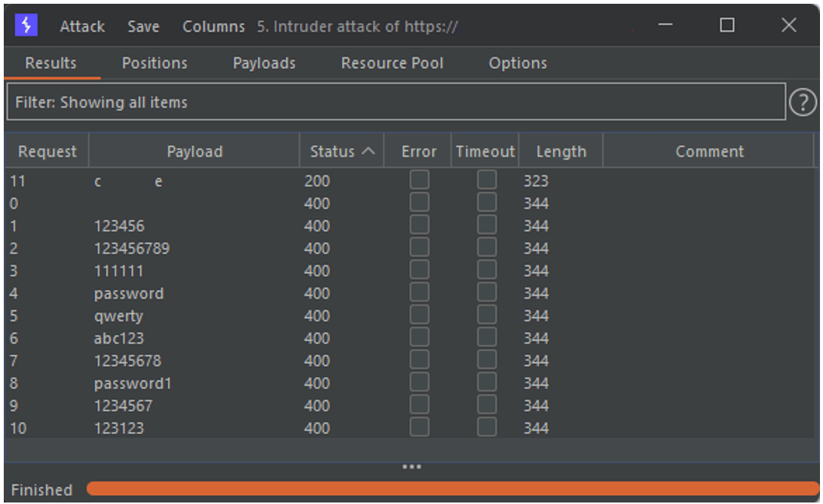Open the Filter: Showing all items bar

[x=395, y=102]
